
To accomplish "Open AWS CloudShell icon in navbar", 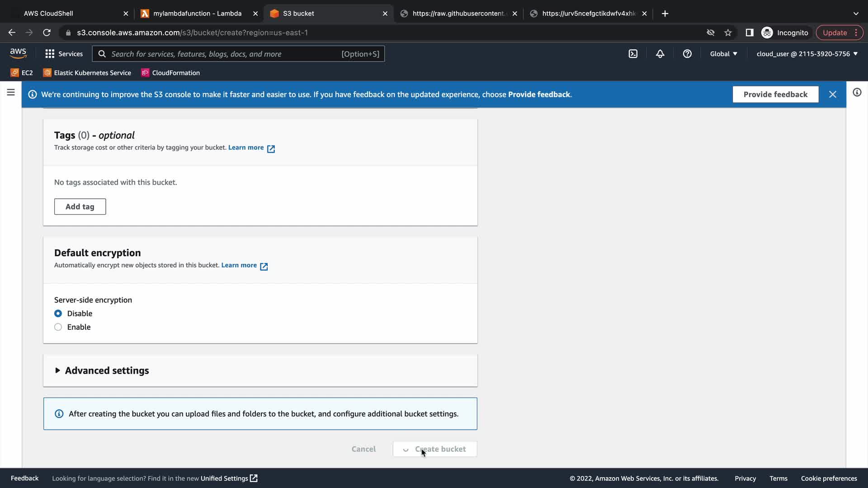I will 633,54.
